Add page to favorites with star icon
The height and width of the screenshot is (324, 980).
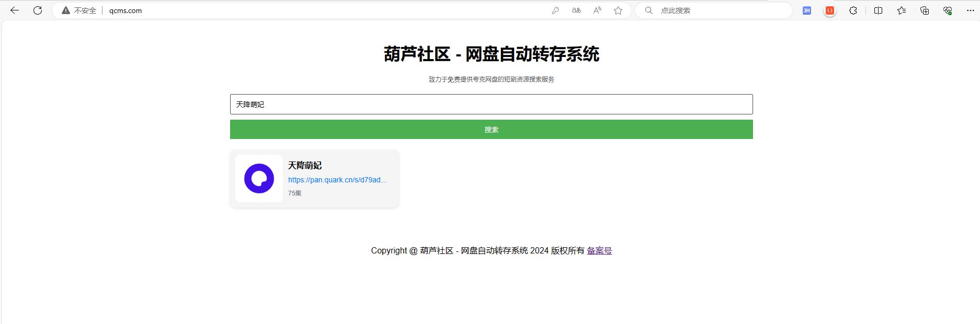tap(618, 10)
